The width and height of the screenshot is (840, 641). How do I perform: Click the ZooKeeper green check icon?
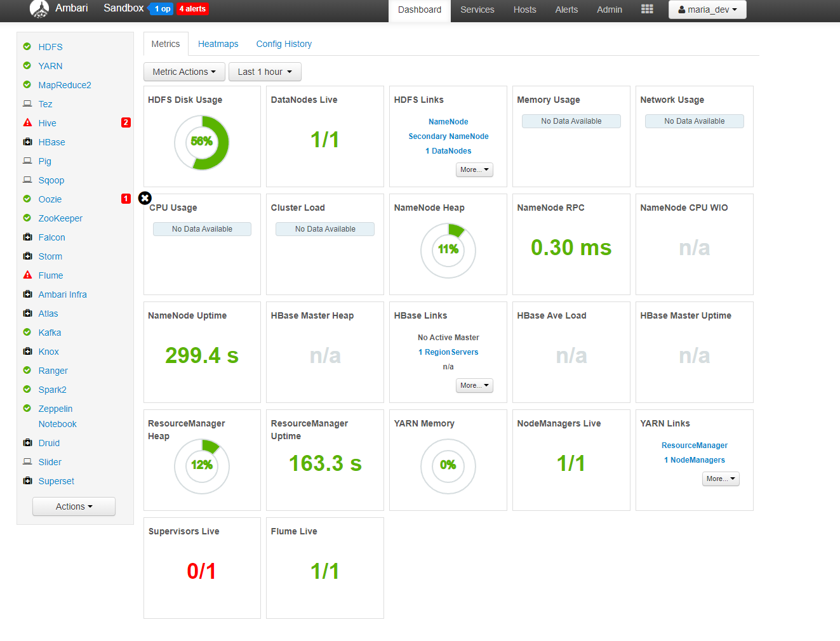(x=27, y=218)
